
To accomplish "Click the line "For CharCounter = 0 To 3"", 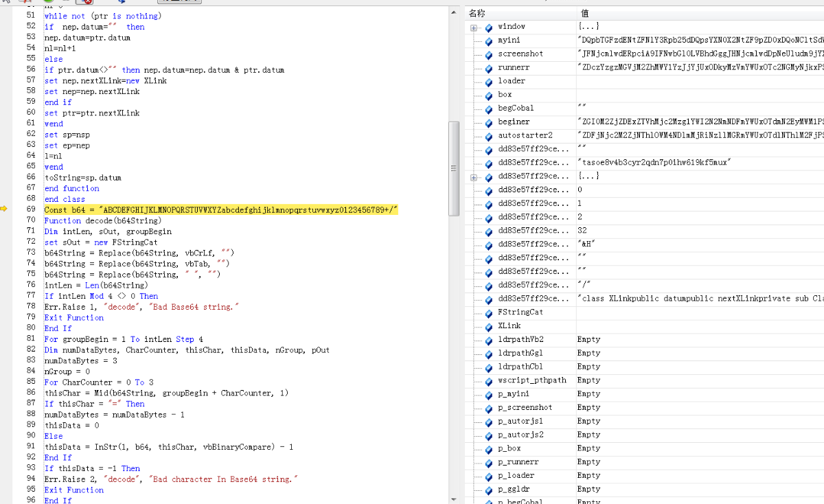I will pyautogui.click(x=99, y=382).
